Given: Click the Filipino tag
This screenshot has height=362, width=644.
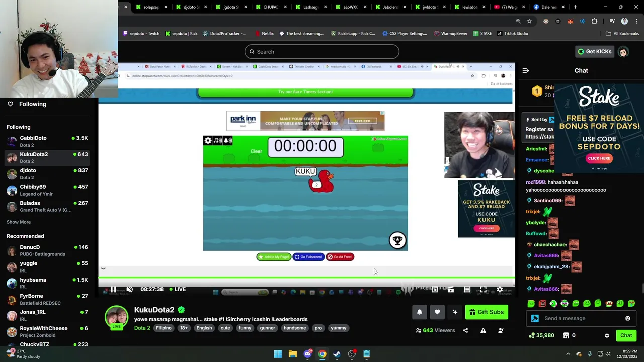Looking at the screenshot, I should (164, 328).
